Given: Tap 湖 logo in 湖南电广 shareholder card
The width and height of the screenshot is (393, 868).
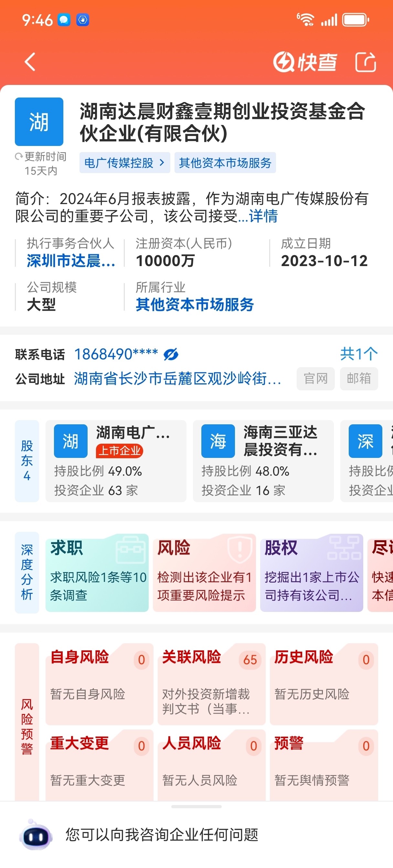Looking at the screenshot, I should 71,441.
